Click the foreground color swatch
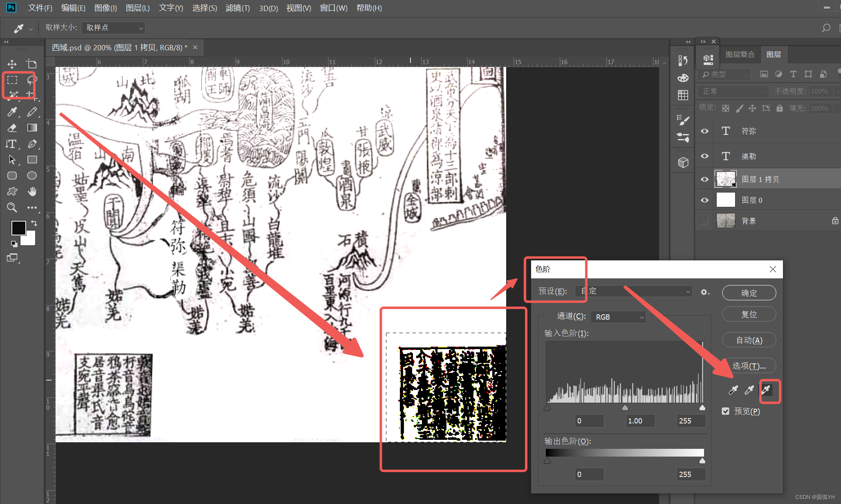Screen dimensions: 841x504 tap(18, 228)
